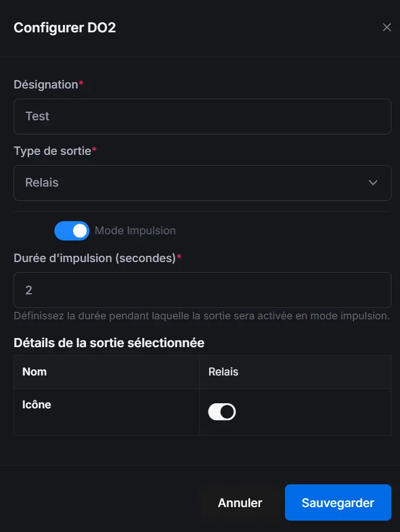Click the Configurer DO2 title
400x532 pixels.
(64, 27)
